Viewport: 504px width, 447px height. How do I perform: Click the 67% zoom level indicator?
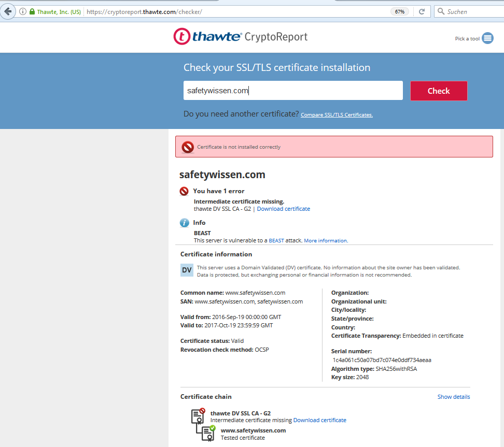[x=400, y=11]
